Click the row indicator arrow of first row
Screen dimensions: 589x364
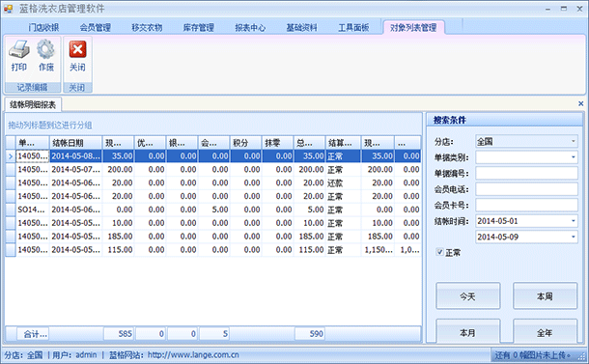click(11, 156)
